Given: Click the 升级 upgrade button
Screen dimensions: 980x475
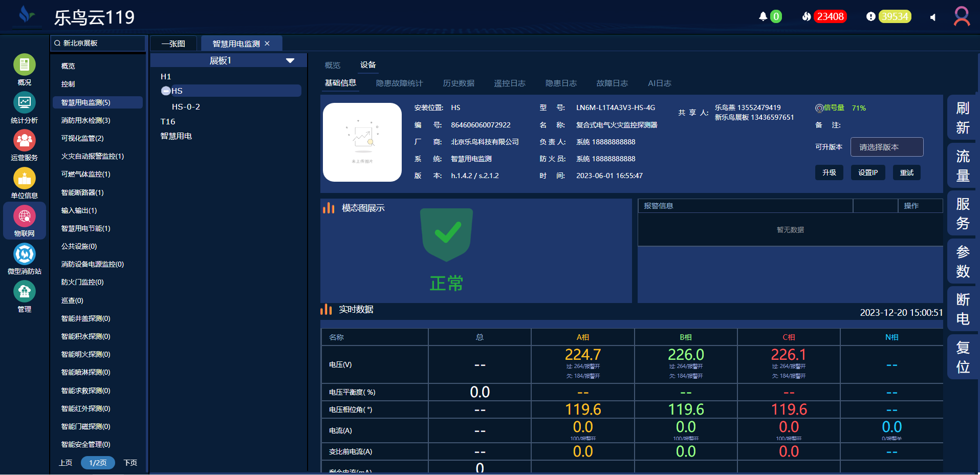Looking at the screenshot, I should click(829, 172).
